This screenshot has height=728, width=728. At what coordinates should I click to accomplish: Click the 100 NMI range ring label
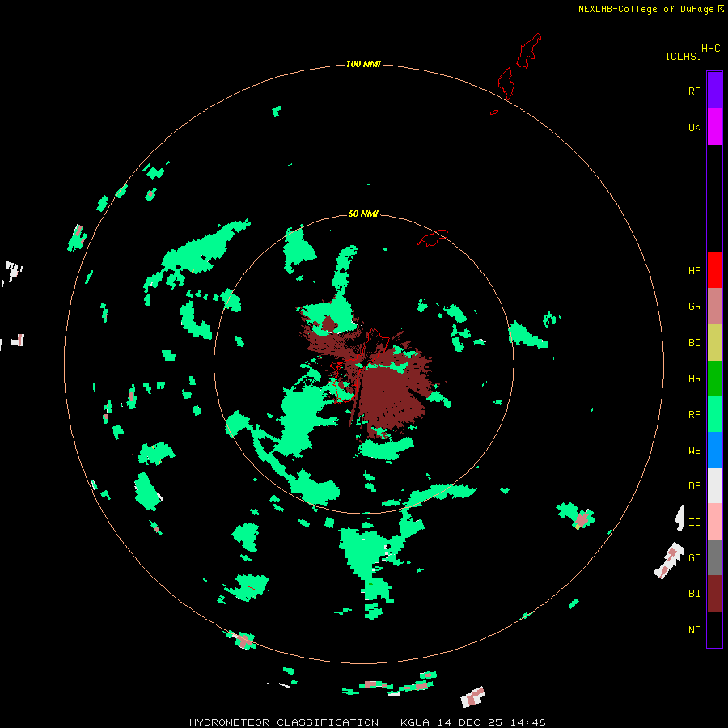pyautogui.click(x=363, y=64)
